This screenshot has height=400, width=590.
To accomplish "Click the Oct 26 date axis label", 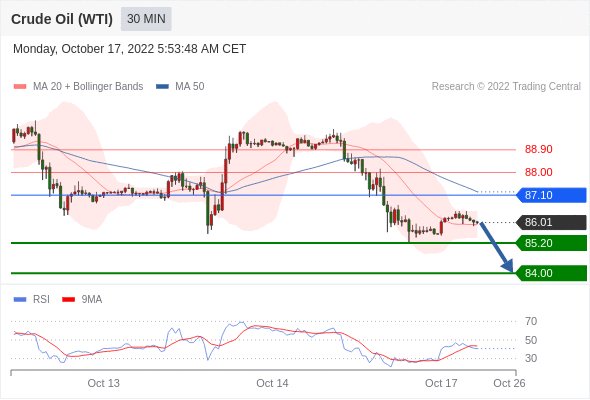I will [509, 383].
